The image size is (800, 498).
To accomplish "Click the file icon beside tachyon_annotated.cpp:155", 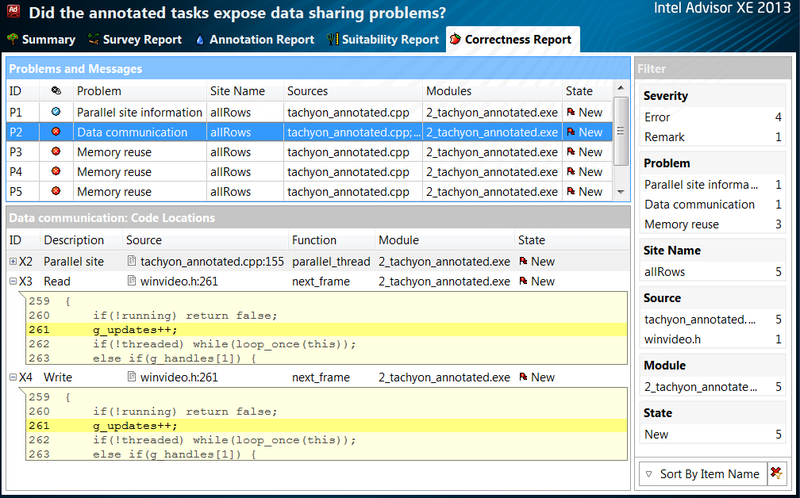I will (132, 261).
